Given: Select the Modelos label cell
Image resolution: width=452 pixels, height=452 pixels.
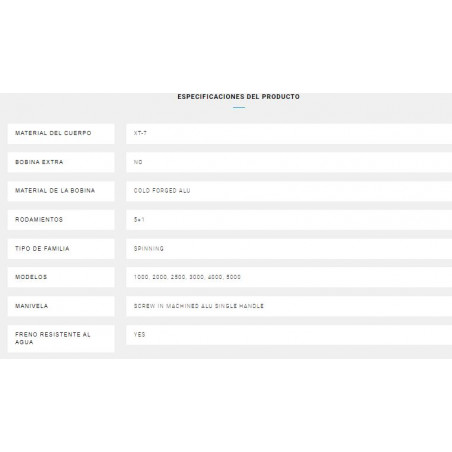Looking at the screenshot, I should pyautogui.click(x=61, y=277).
